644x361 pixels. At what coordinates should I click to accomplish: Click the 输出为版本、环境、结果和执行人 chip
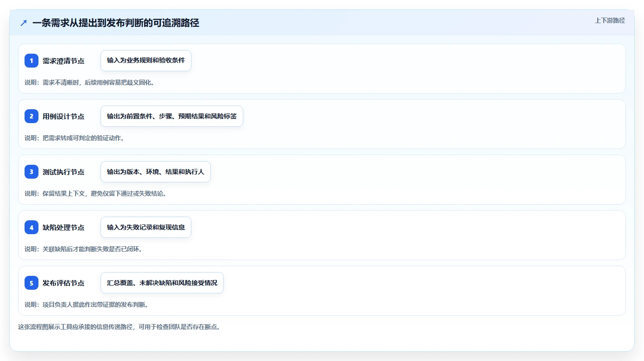pos(156,172)
